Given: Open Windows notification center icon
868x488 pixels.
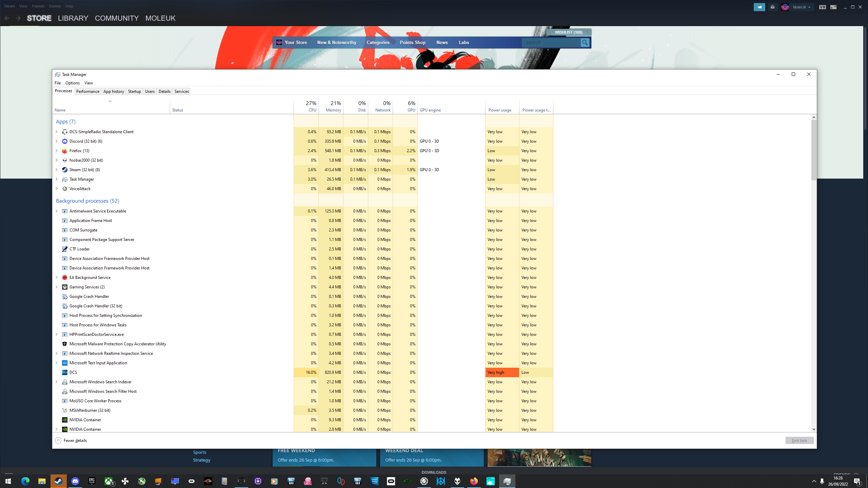Looking at the screenshot, I should [x=857, y=482].
